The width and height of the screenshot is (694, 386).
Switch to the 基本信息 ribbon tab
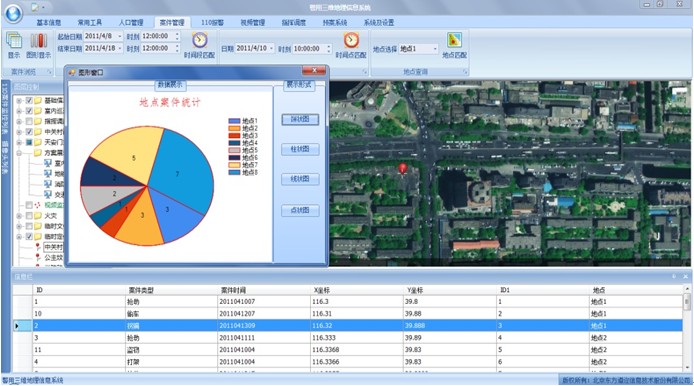tap(49, 23)
